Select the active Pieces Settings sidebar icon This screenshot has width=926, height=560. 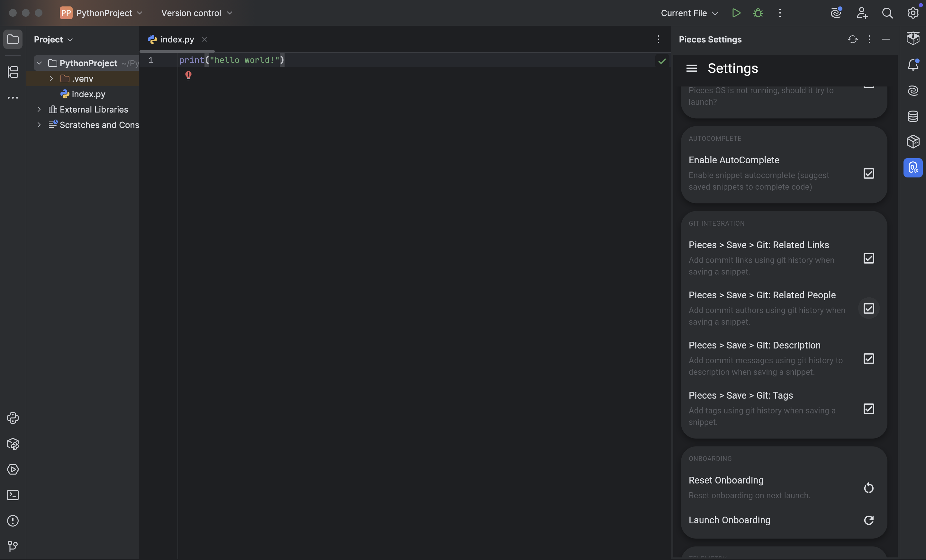pos(913,167)
